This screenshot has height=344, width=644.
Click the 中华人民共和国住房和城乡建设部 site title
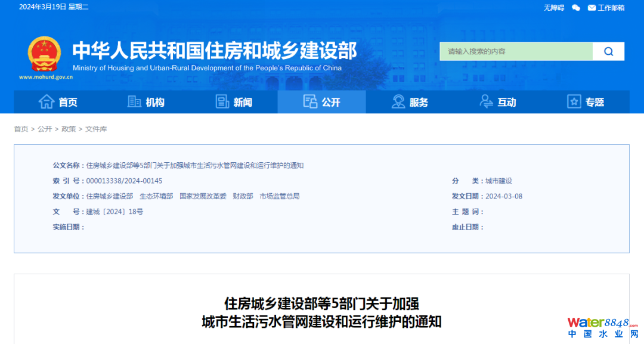coord(215,51)
